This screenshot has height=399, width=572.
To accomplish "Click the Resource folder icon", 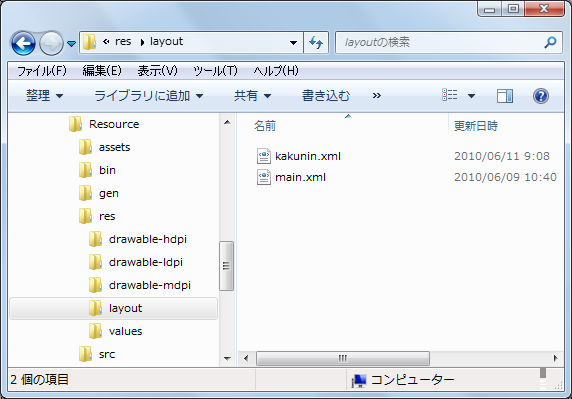I will tap(76, 124).
